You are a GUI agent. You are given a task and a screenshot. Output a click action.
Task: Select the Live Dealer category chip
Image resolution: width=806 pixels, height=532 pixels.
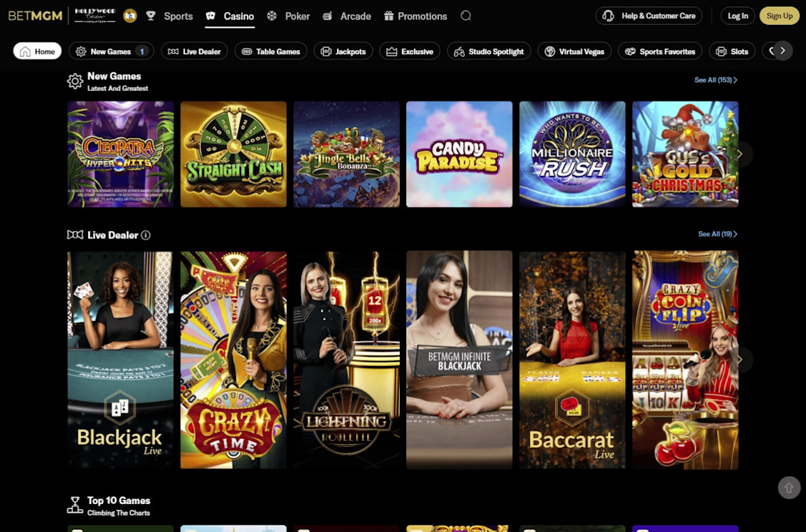coord(195,51)
